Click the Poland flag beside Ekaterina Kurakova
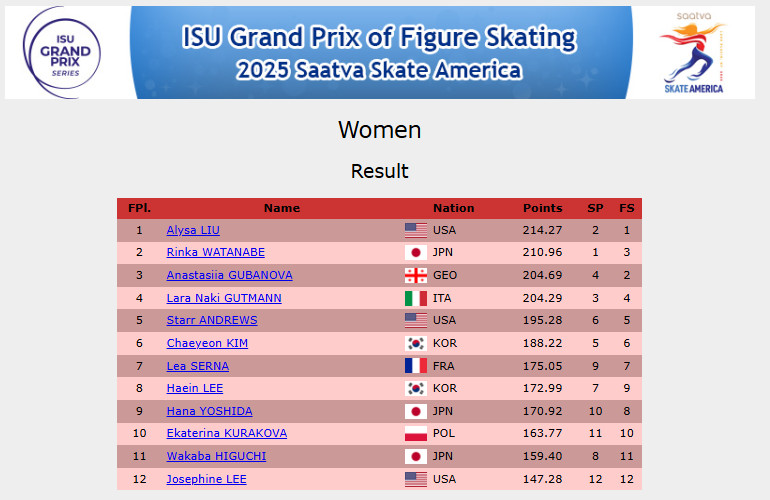770x500 pixels. pyautogui.click(x=416, y=434)
